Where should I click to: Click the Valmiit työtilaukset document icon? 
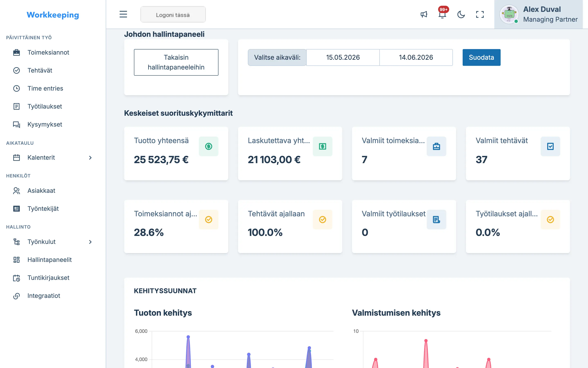coord(436,220)
